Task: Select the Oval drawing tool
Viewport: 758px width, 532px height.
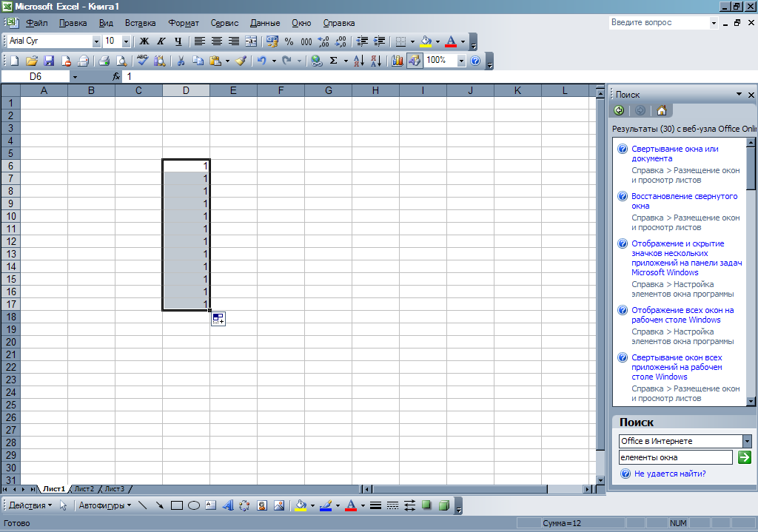Action: tap(194, 505)
